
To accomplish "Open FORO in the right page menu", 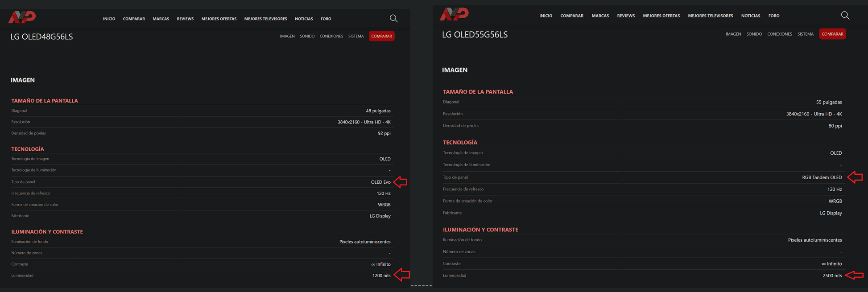I will 774,16.
